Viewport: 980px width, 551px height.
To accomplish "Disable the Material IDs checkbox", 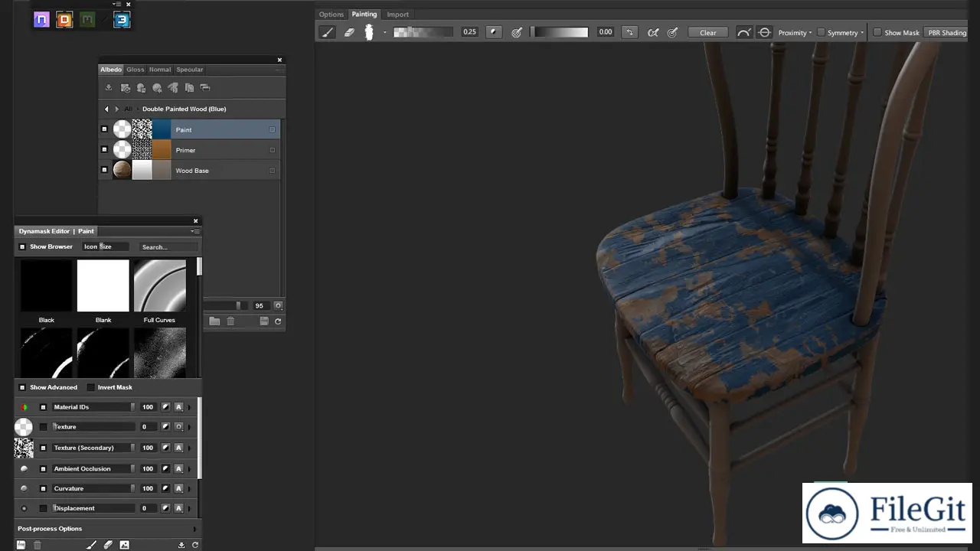I will tap(43, 407).
